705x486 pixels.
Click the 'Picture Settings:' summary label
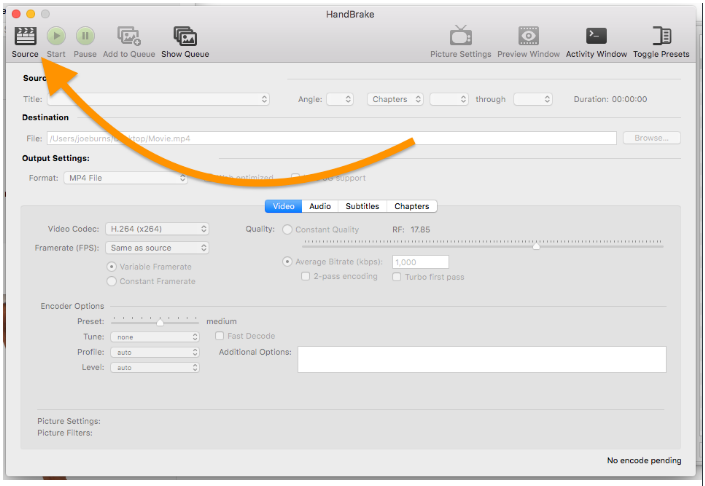pos(69,421)
